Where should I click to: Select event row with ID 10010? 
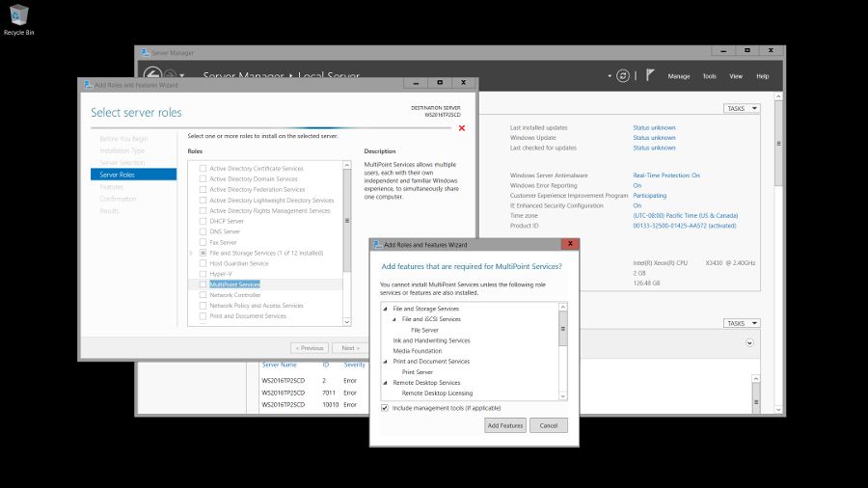[x=313, y=405]
